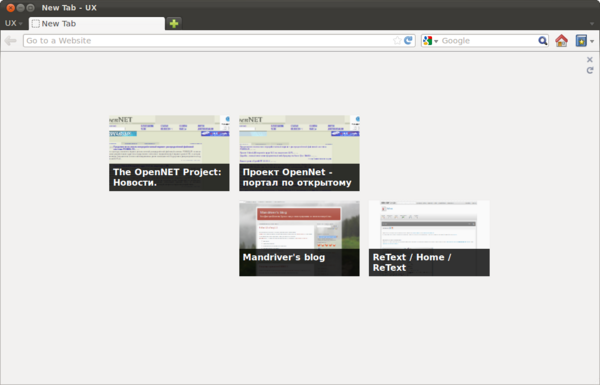The image size is (600, 385).
Task: Open the search engine selector arrow
Action: (x=436, y=41)
